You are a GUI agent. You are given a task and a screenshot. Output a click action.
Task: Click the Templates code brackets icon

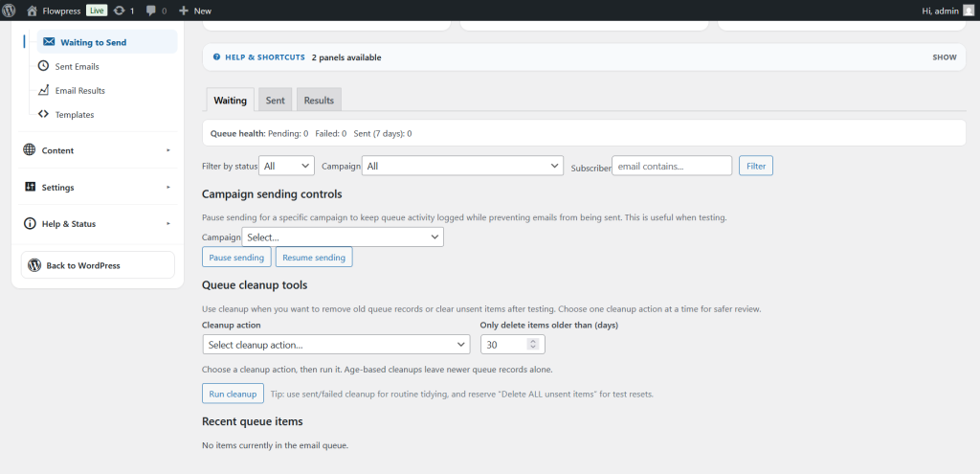tap(43, 114)
